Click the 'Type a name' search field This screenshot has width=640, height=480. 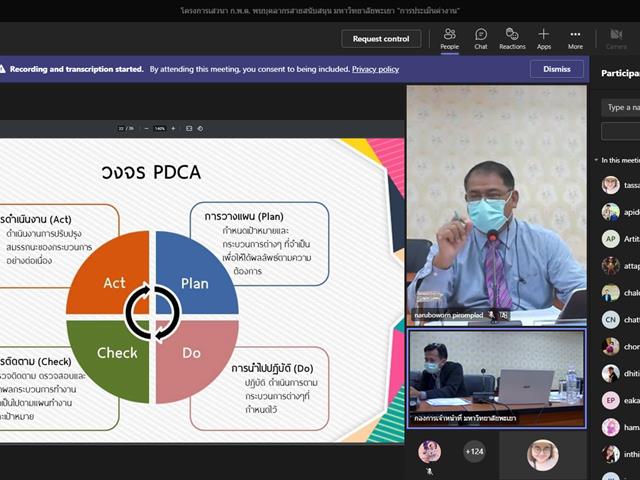(x=621, y=107)
